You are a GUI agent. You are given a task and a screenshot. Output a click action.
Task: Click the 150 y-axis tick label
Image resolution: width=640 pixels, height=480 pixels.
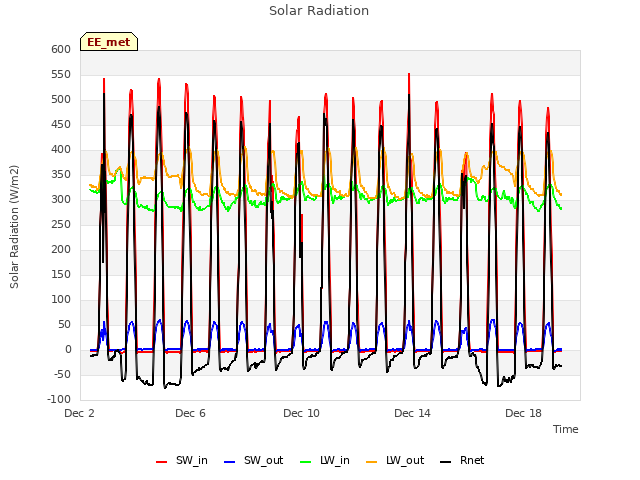pyautogui.click(x=61, y=275)
